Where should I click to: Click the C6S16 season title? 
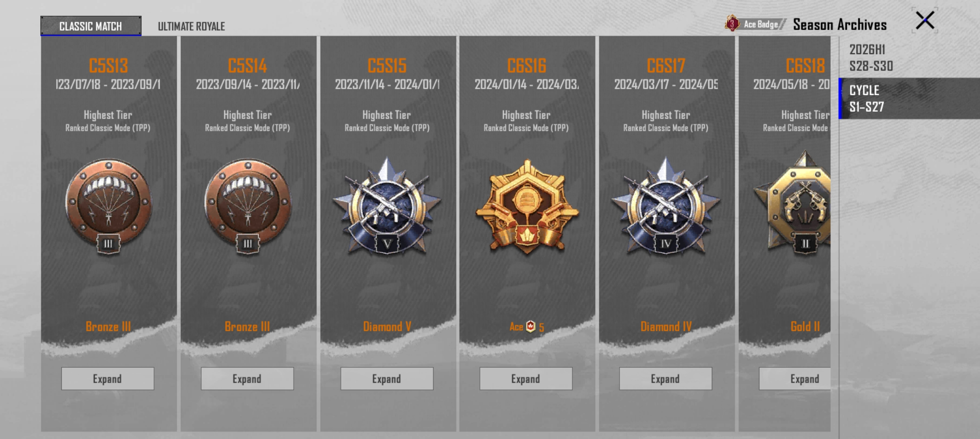pos(527,65)
